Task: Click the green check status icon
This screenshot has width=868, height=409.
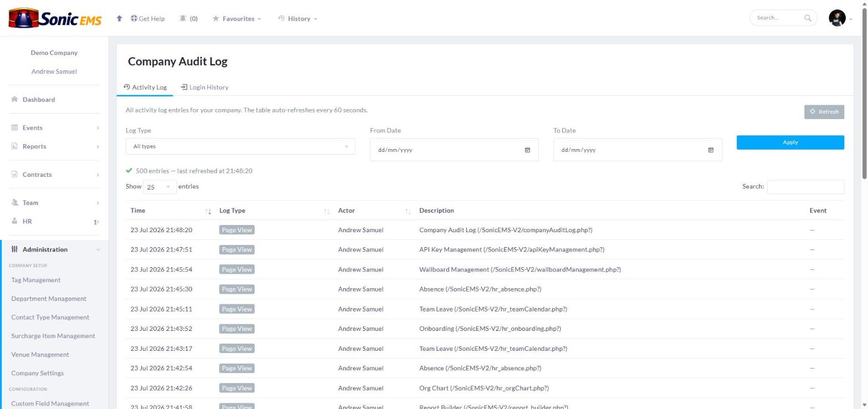Action: click(x=129, y=171)
